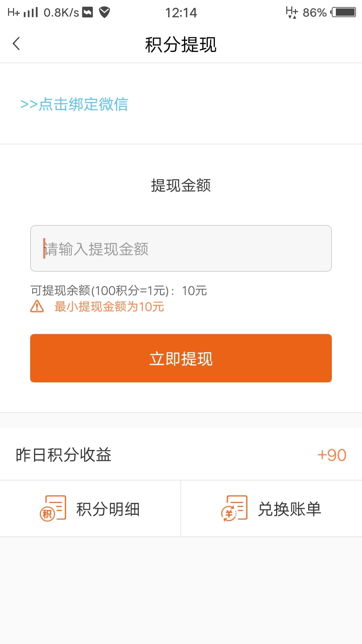Image resolution: width=362 pixels, height=644 pixels.
Task: Tap the orange warning triangle icon
Action: (x=37, y=306)
